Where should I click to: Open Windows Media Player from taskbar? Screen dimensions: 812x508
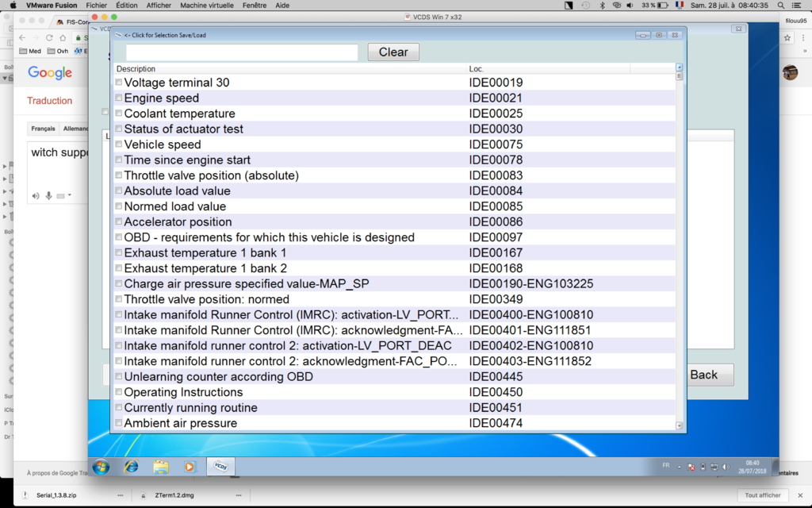coord(190,467)
